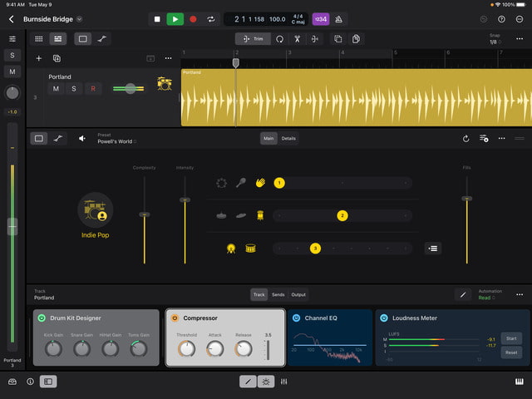Toggle the cycle loop button

[x=211, y=19]
